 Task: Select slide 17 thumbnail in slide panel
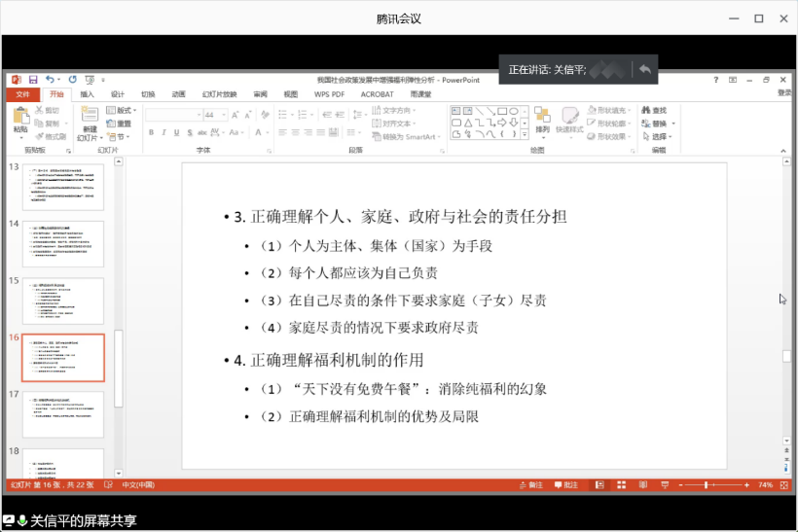coord(63,414)
